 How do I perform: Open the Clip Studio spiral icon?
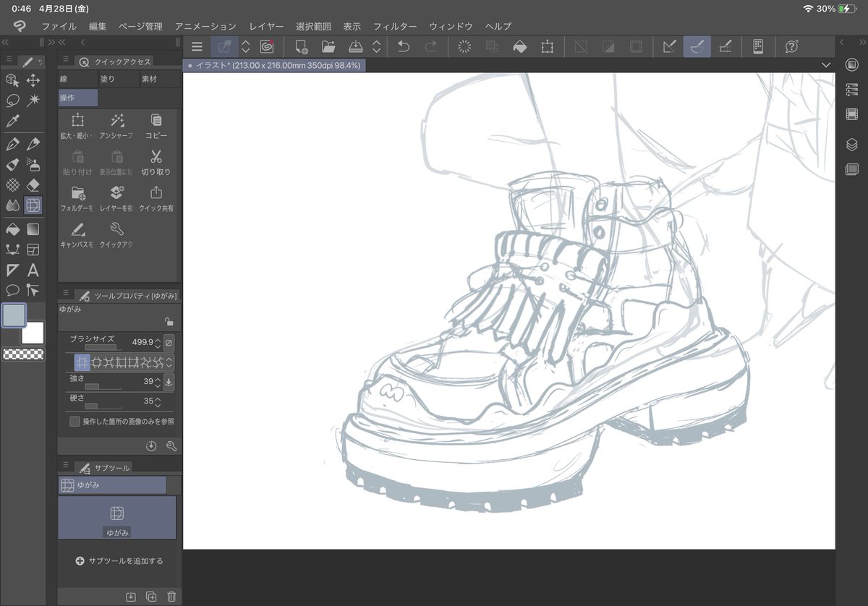266,46
